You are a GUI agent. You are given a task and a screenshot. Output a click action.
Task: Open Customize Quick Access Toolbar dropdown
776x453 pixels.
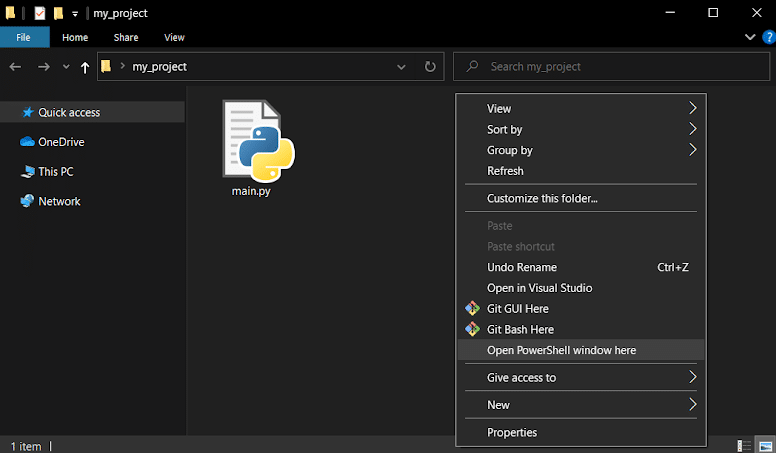(x=75, y=14)
